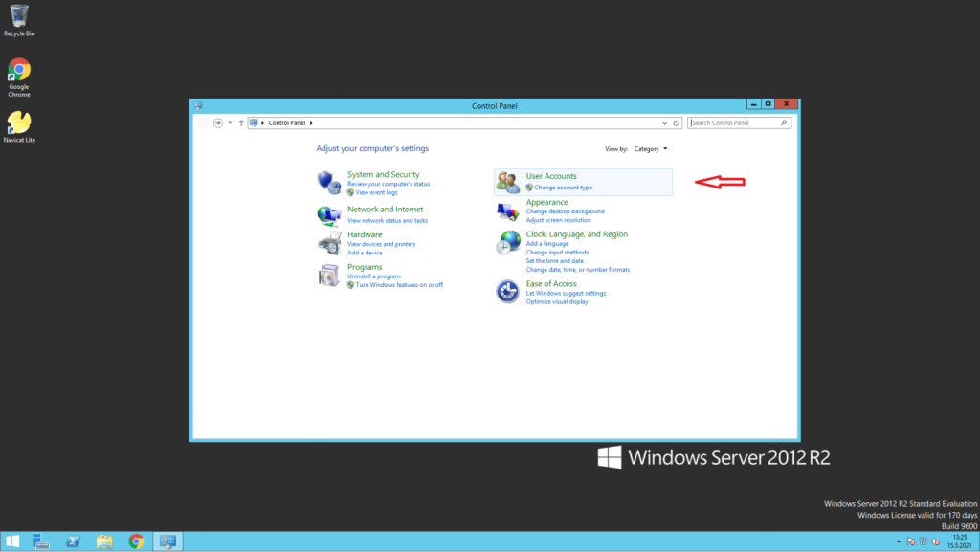Click the Appearance monitor icon
Image resolution: width=980 pixels, height=552 pixels.
point(507,212)
